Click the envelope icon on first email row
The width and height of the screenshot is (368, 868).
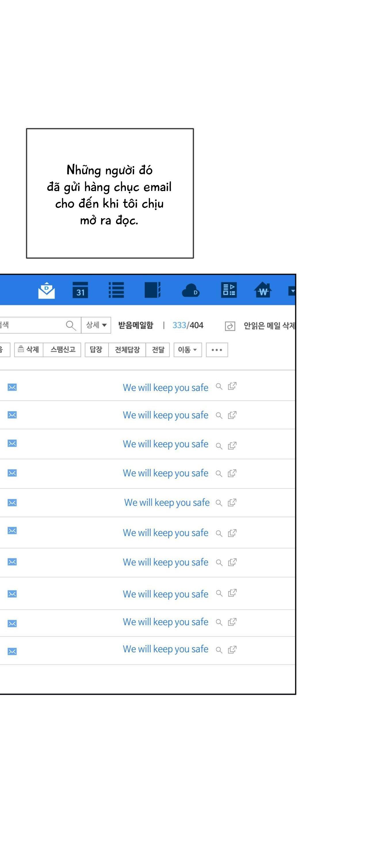[x=12, y=387]
